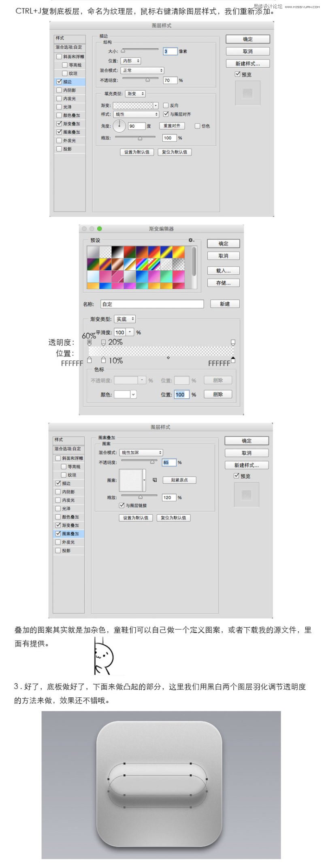
Task: Select the right-end opacity stop above gradient bar
Action: point(233,343)
